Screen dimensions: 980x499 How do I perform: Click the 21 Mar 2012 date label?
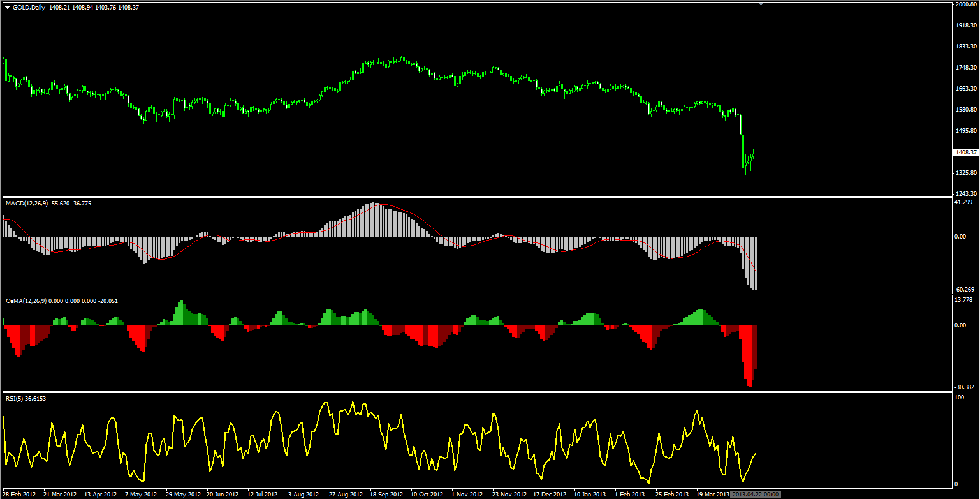pos(59,494)
